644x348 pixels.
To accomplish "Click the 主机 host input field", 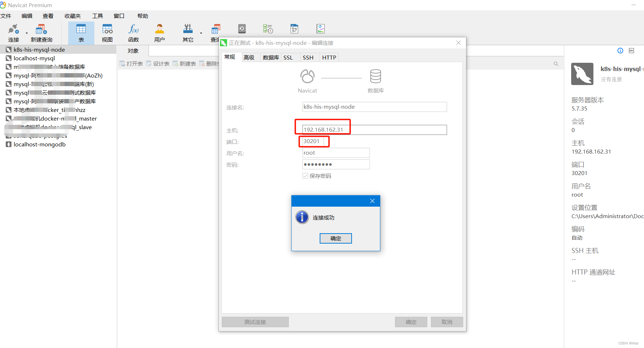I will click(x=375, y=130).
